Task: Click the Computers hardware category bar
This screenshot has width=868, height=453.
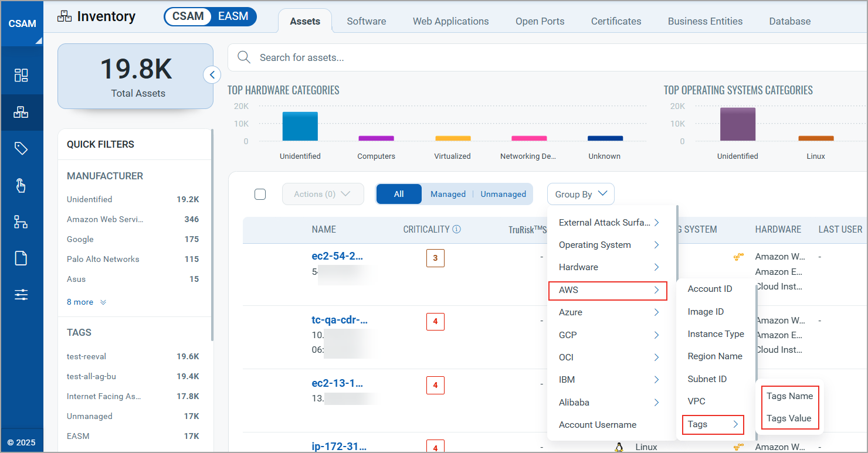Action: [x=376, y=138]
